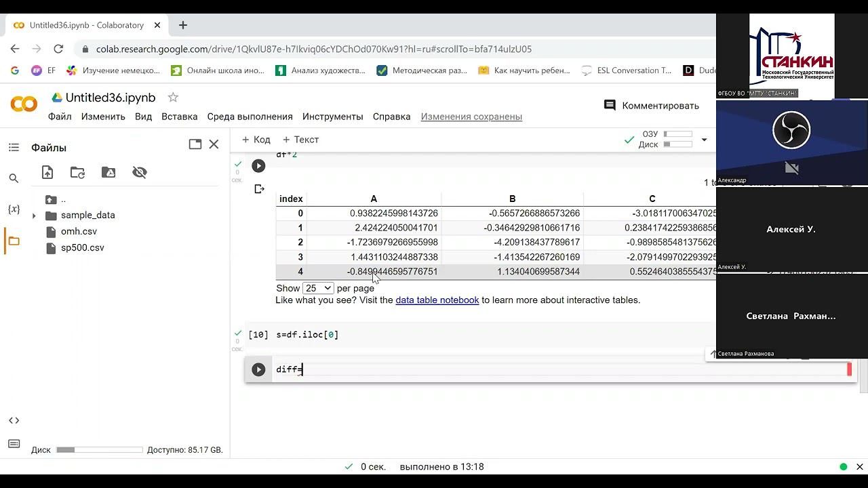Open the rows per page dropdown showing 25
Screen dimensions: 868x488
tap(317, 288)
